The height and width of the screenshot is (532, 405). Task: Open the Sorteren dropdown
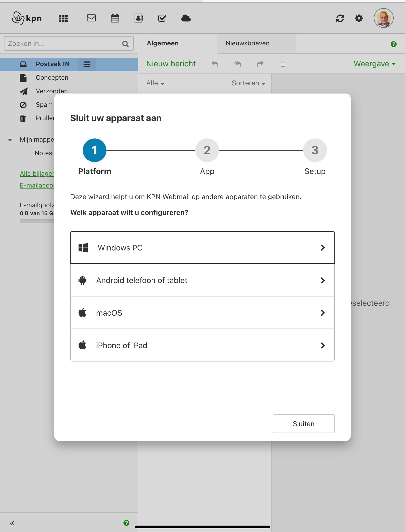249,83
